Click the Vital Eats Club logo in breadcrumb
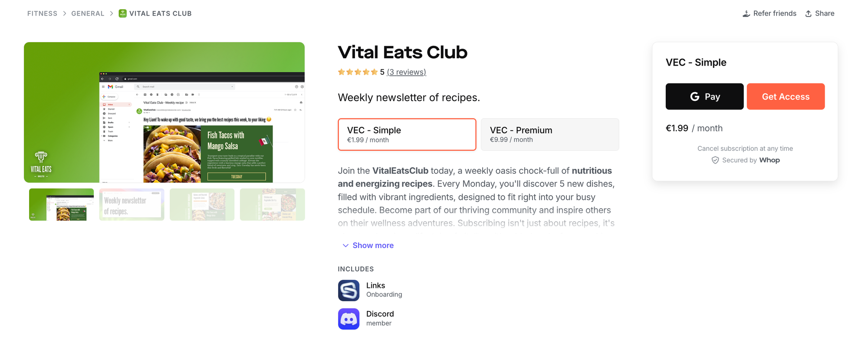 pyautogui.click(x=122, y=13)
